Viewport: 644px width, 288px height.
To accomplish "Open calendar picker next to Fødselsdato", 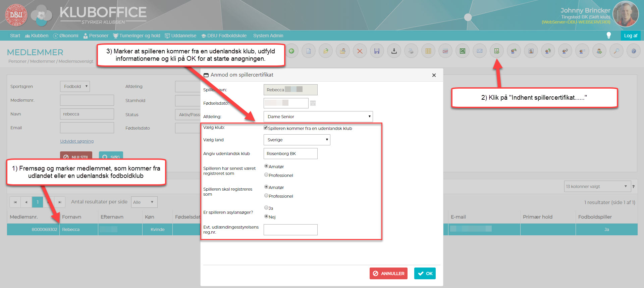I will point(313,103).
